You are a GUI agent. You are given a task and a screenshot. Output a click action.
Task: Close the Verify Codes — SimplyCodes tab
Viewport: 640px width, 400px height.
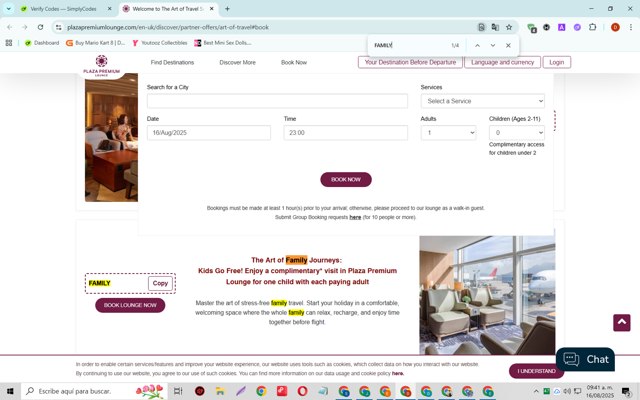[x=109, y=9]
